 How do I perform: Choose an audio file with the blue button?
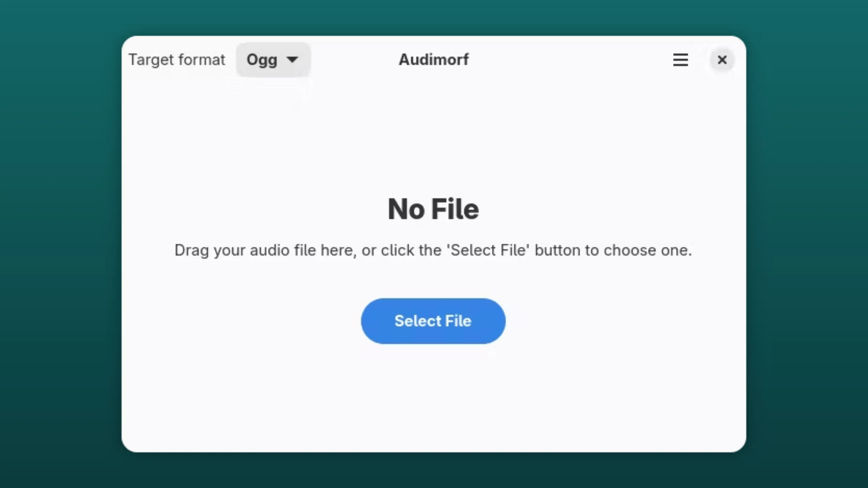433,321
